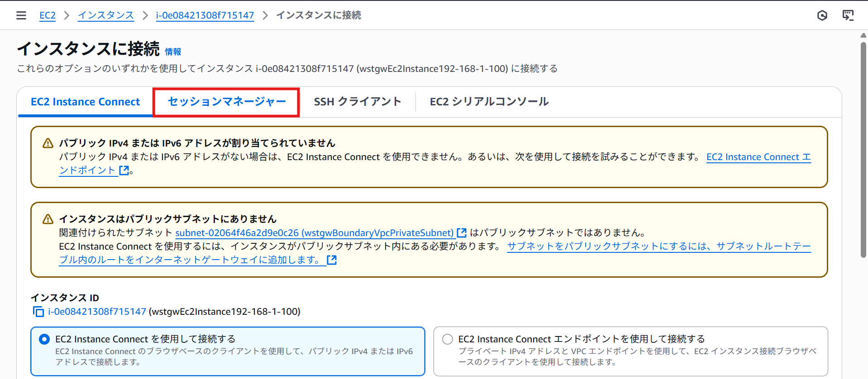Screen dimensions: 868x379
Task: Click the page vertical scrollbar thumb
Action: coord(863,149)
